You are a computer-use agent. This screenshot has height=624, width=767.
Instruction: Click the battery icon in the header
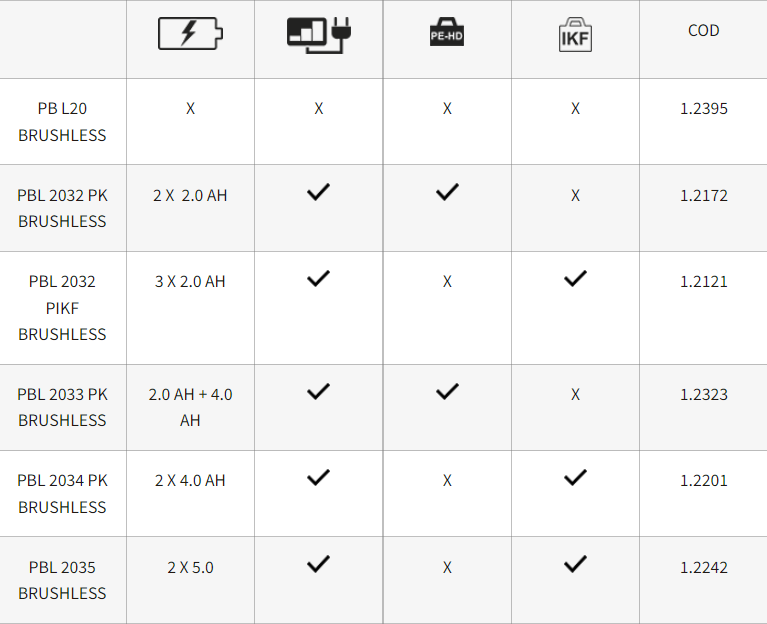tap(190, 33)
